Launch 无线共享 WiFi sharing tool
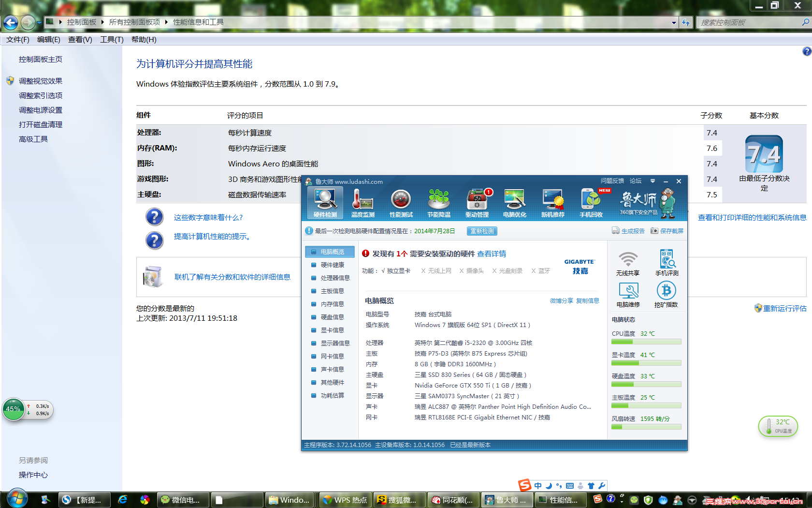Image resolution: width=812 pixels, height=508 pixels. (x=628, y=263)
